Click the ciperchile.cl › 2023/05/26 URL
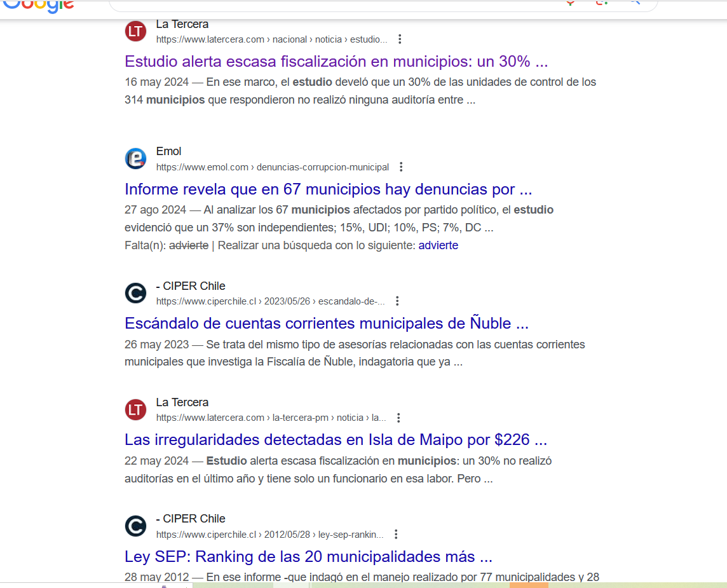 pos(270,301)
